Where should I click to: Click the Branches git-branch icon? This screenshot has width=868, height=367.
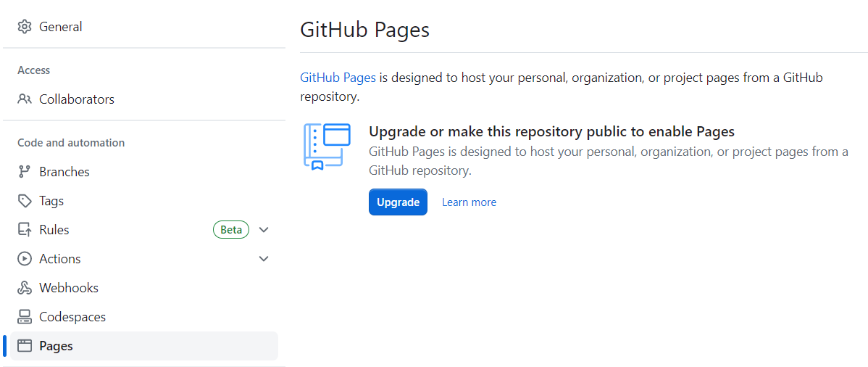click(x=25, y=172)
